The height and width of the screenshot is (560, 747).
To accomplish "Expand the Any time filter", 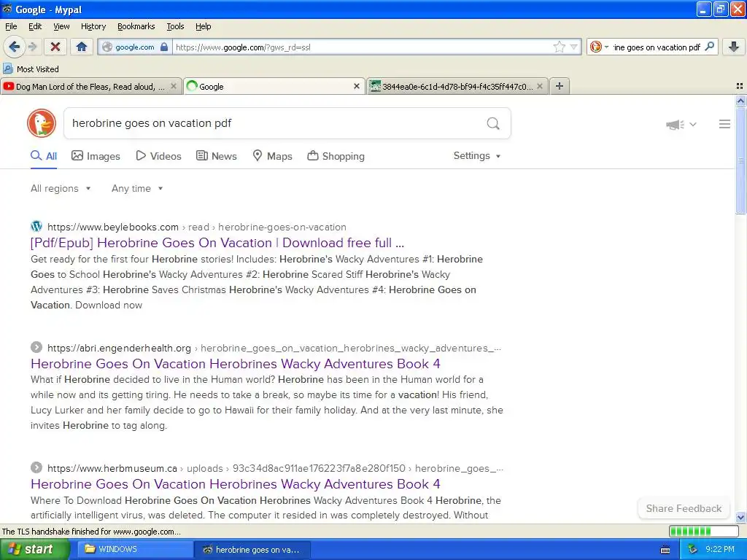I will click(x=137, y=189).
